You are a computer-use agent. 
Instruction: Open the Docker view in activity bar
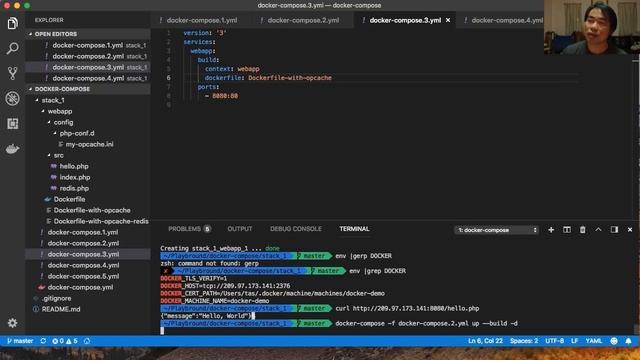pyautogui.click(x=12, y=149)
